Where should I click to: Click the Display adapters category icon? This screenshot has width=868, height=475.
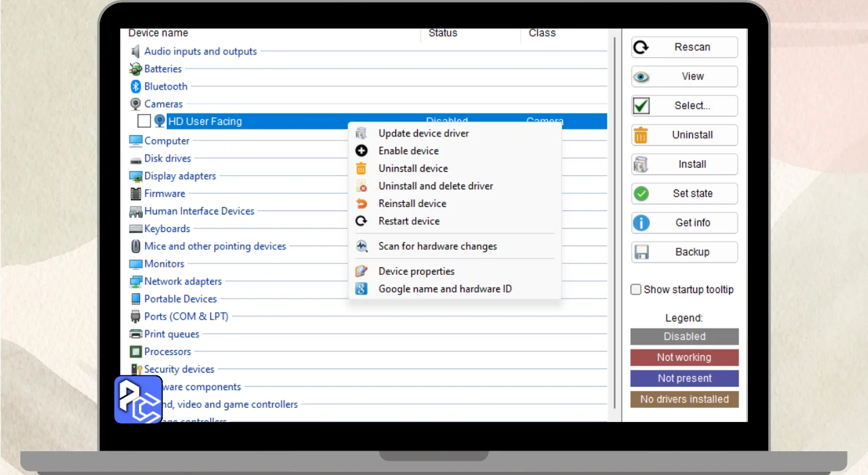tap(136, 176)
